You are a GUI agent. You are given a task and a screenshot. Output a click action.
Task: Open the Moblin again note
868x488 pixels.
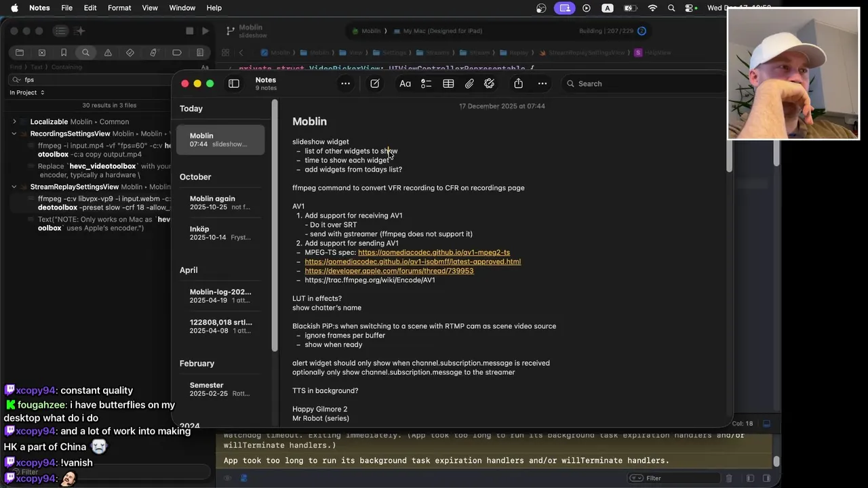click(x=220, y=203)
